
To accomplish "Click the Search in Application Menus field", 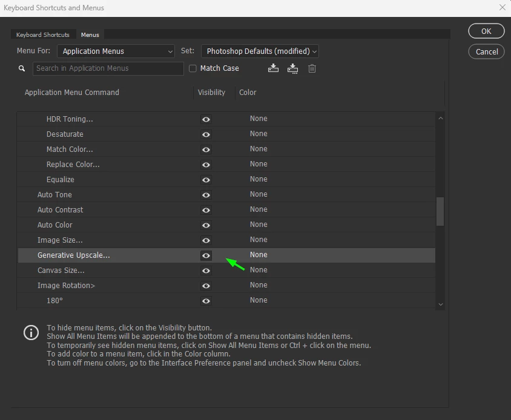I will click(108, 68).
